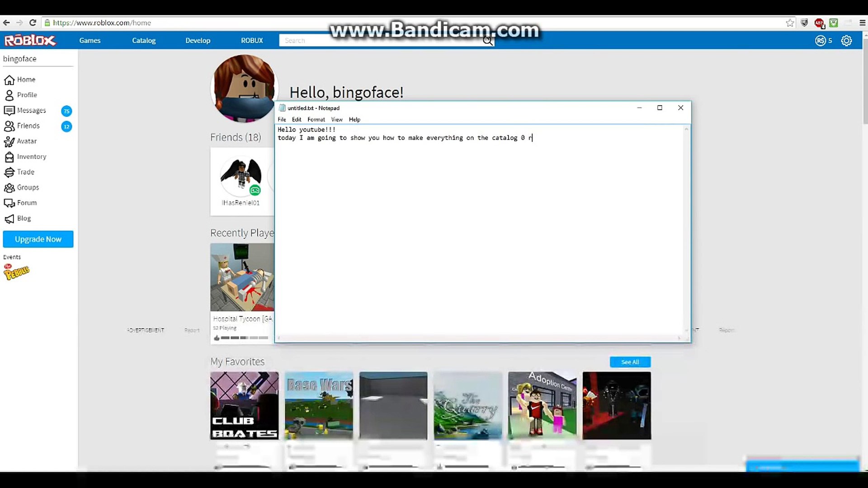Click the Upgrade Now sidebar button
Viewport: 868px width, 488px height.
38,239
